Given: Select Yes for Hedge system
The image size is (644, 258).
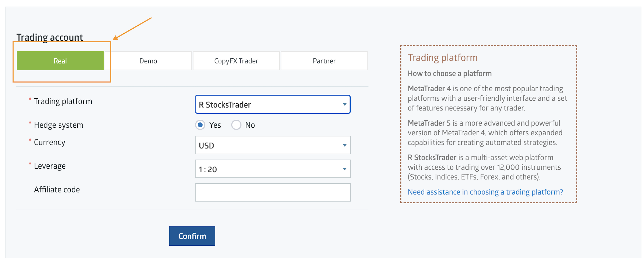Looking at the screenshot, I should [x=200, y=125].
